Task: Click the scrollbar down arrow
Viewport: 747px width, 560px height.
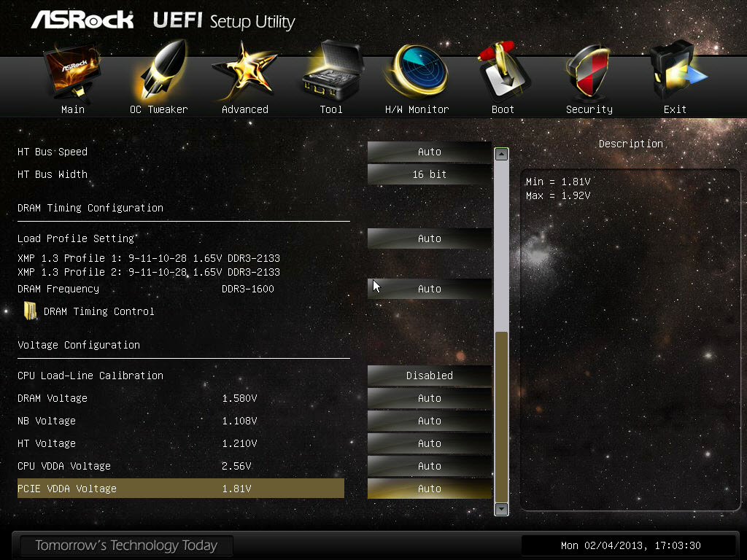Action: point(501,508)
